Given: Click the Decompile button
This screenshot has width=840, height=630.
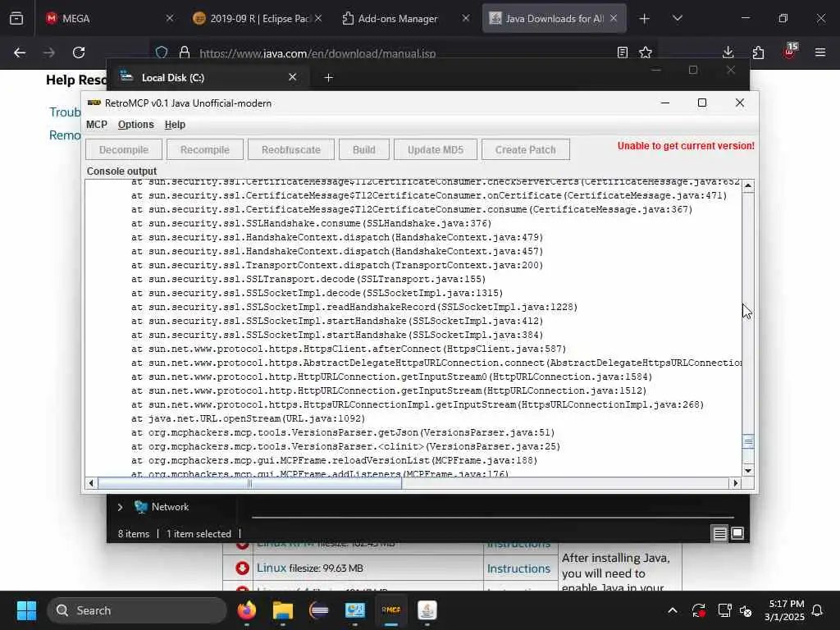Looking at the screenshot, I should [124, 149].
